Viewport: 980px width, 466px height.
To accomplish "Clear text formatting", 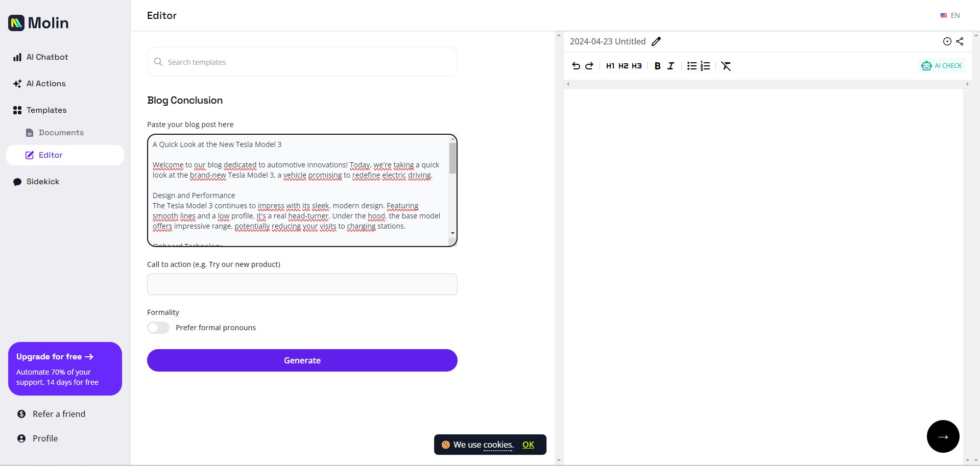I will 726,66.
